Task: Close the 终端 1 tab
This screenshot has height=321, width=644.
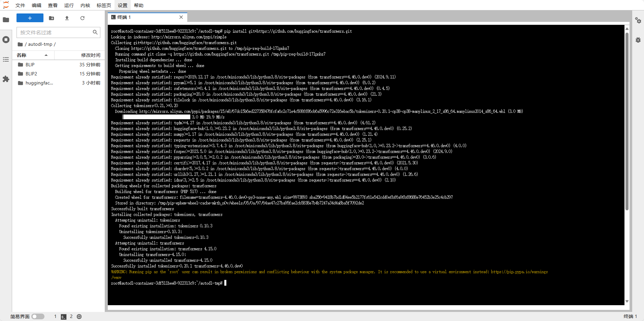Action: (x=181, y=17)
